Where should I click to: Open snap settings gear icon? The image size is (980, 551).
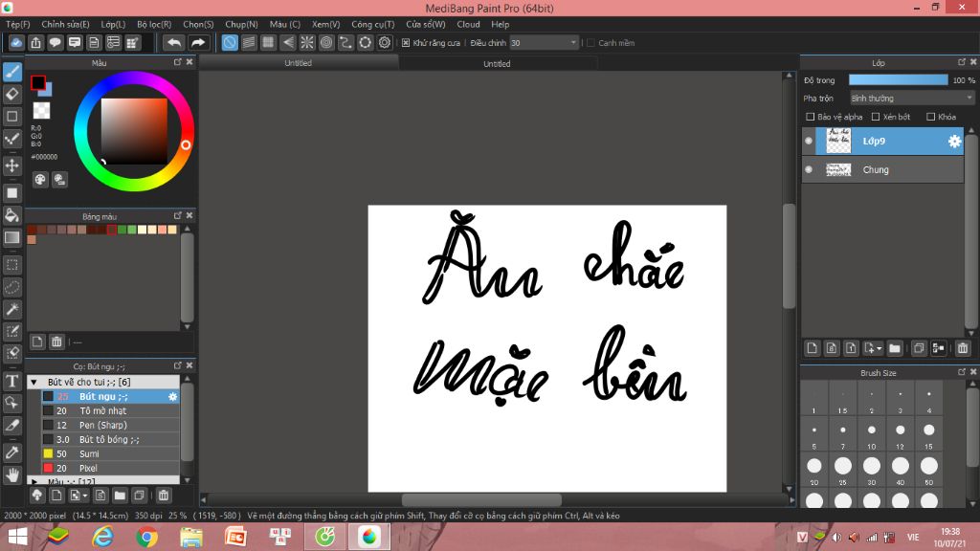pyautogui.click(x=385, y=42)
